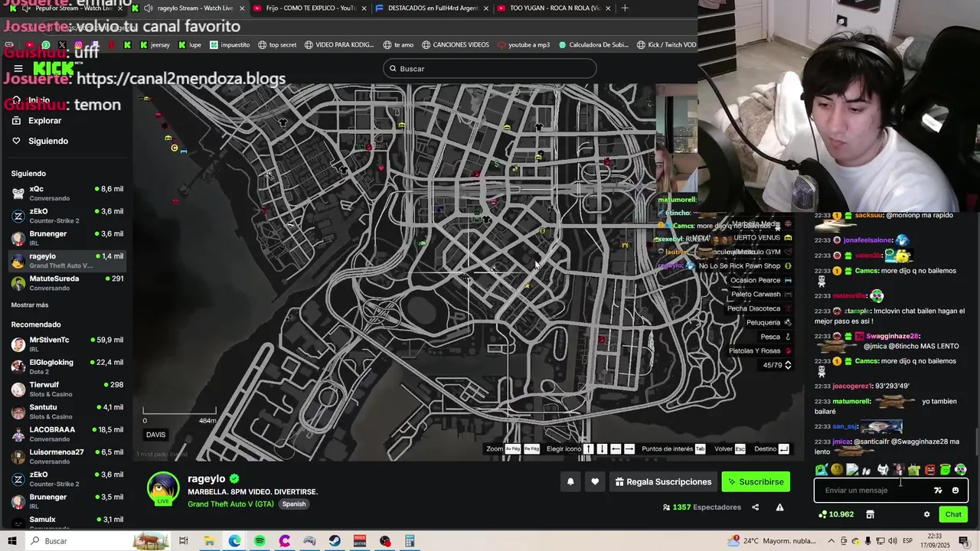
Task: Expand Mostrar más in Siguiendo list
Action: pos(30,305)
